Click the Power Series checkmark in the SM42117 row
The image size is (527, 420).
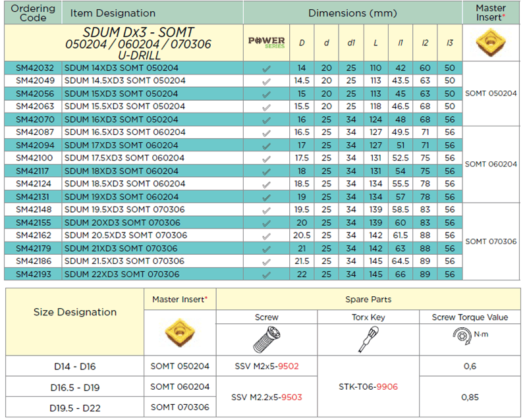click(266, 172)
